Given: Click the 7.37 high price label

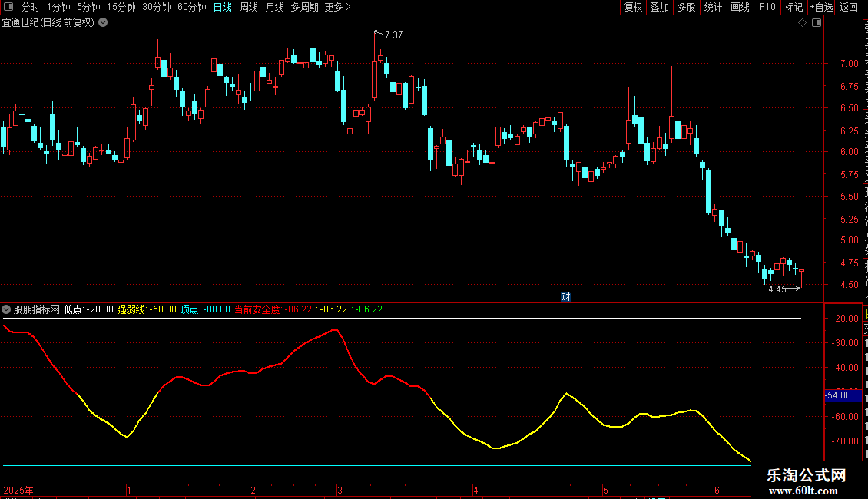Looking at the screenshot, I should (x=393, y=35).
